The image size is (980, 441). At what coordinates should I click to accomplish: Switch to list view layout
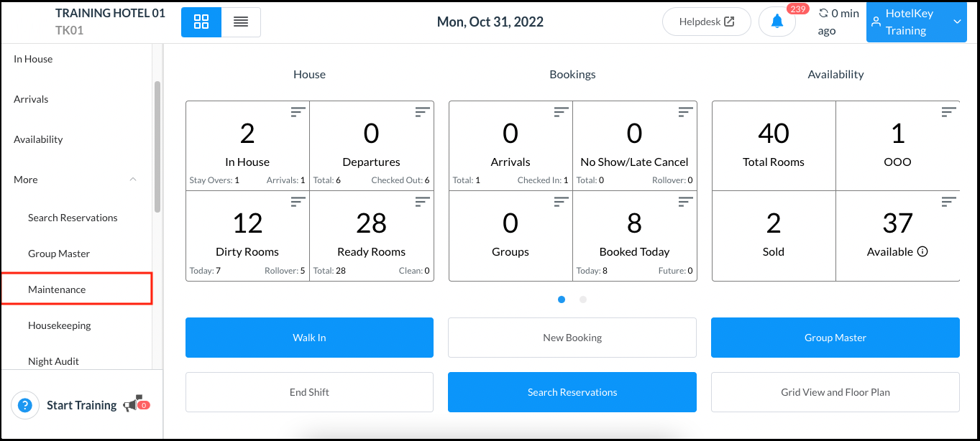point(241,22)
